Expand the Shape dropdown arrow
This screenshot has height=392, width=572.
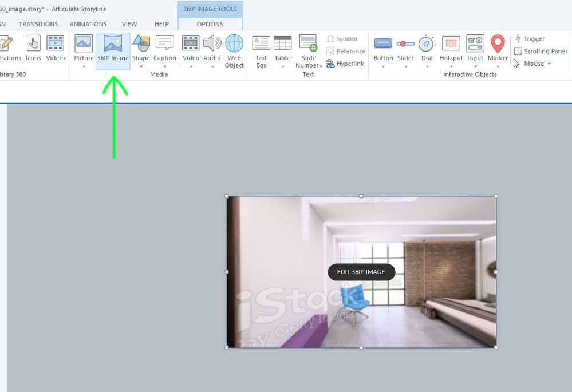(141, 66)
